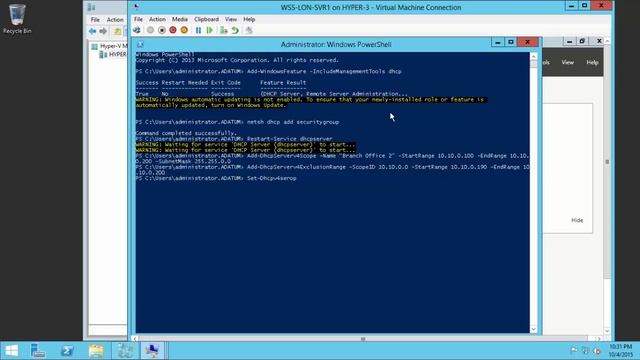The height and width of the screenshot is (360, 640).
Task: Open Hyper-V Manager File menu
Action: point(95,20)
